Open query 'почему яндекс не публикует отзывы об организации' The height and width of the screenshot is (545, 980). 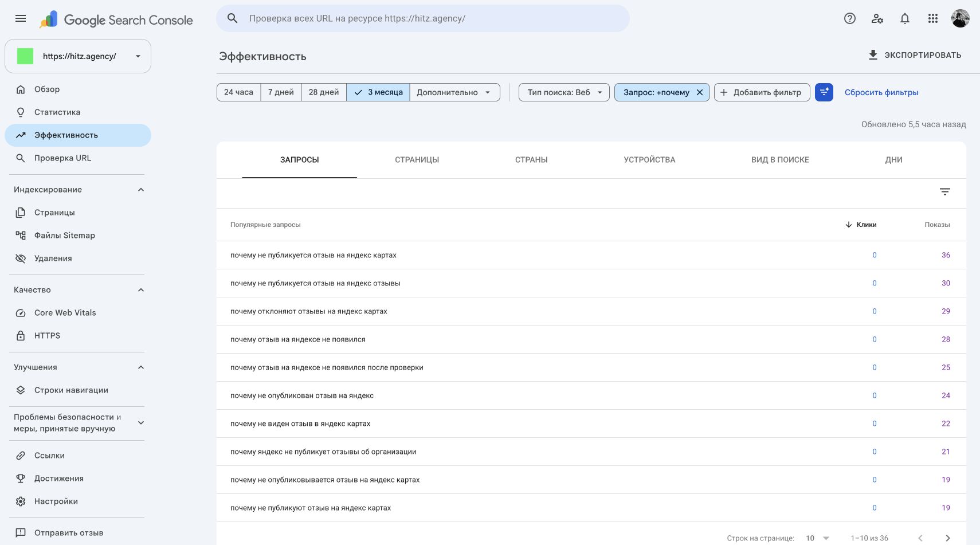click(x=323, y=452)
